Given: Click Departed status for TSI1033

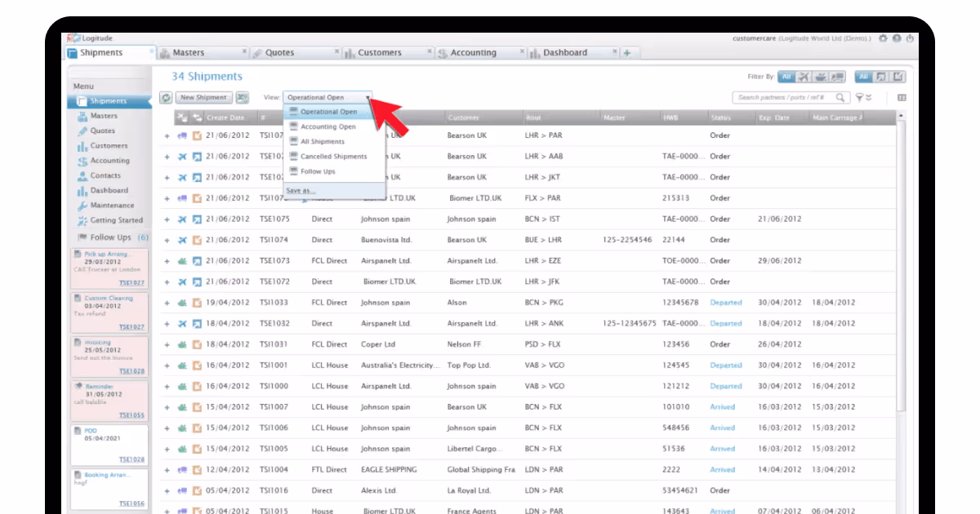Looking at the screenshot, I should (726, 303).
